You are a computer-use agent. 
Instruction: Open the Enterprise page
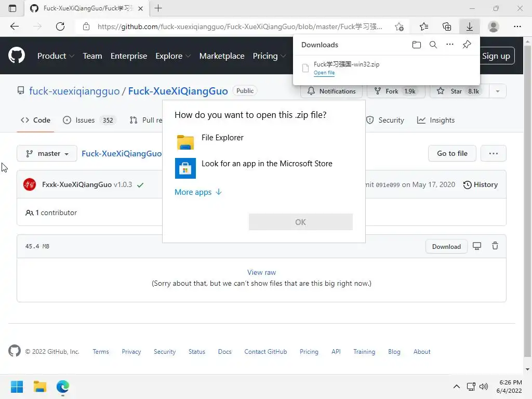click(129, 56)
